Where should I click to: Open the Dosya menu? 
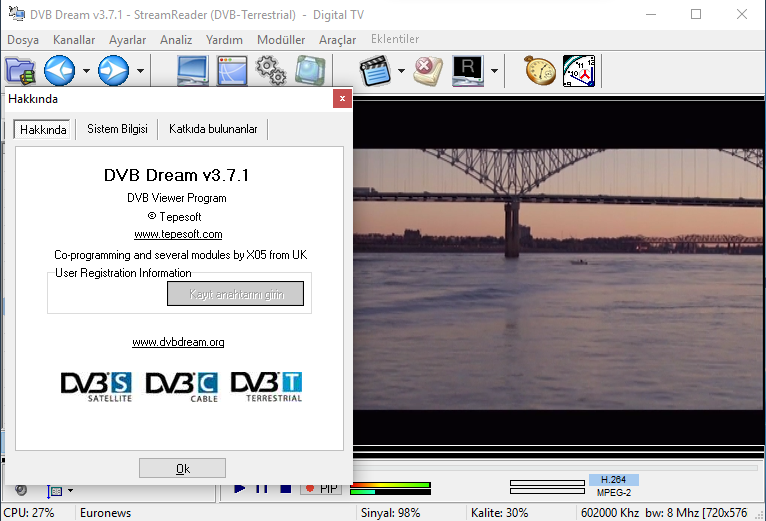point(23,40)
